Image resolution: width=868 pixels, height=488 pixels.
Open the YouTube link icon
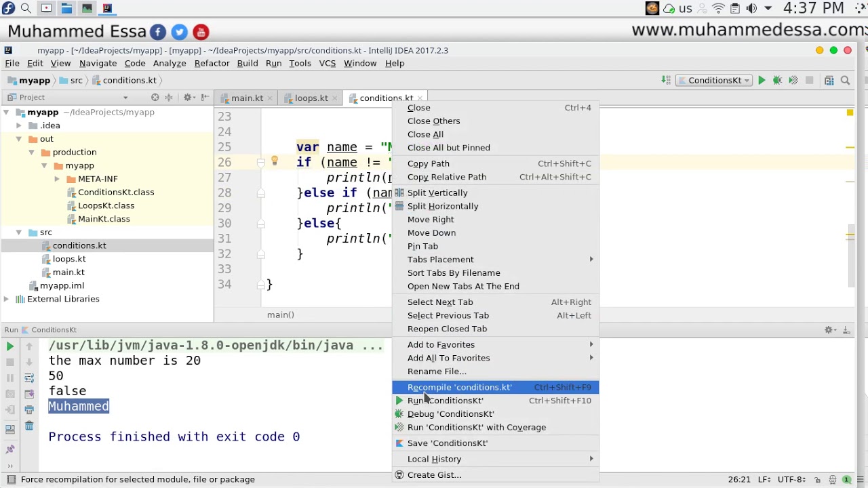201,32
